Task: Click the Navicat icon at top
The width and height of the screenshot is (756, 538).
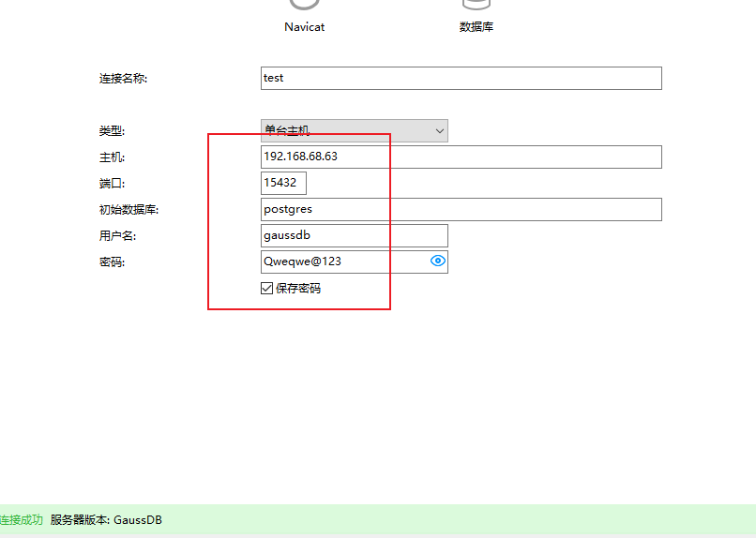Action: (304, 6)
